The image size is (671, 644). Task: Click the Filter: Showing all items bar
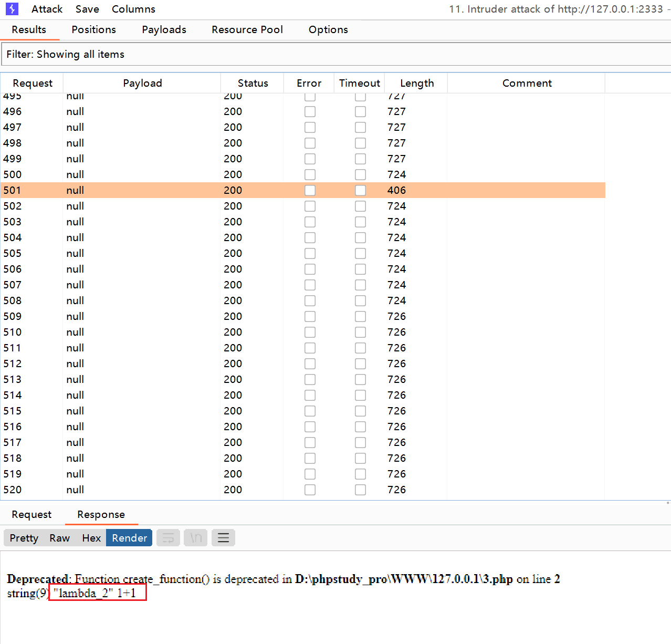(336, 54)
